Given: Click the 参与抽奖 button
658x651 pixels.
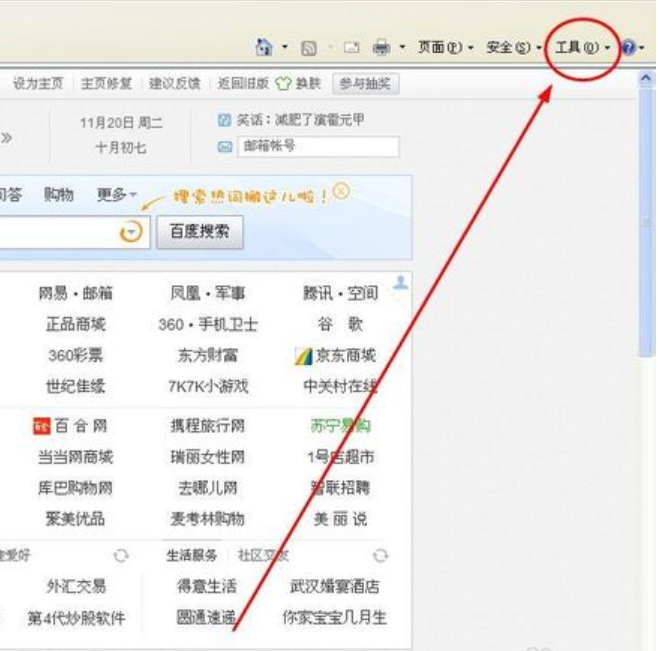Looking at the screenshot, I should (x=365, y=84).
